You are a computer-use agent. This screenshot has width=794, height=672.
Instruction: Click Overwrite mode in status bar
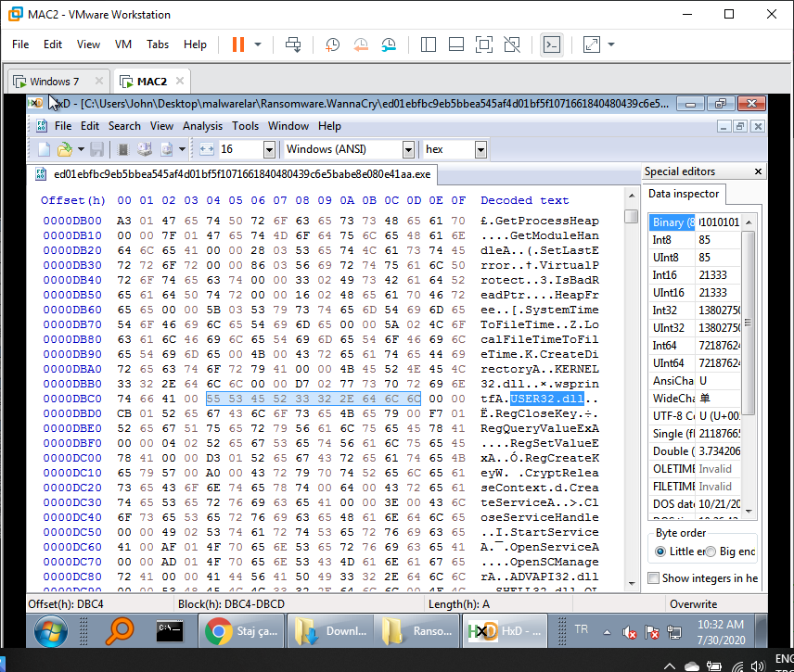click(693, 604)
